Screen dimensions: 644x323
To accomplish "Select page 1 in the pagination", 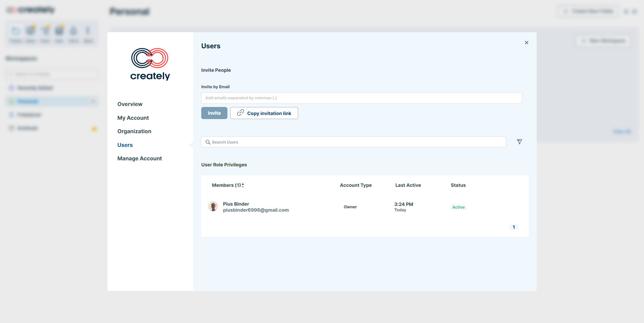I will tap(514, 227).
